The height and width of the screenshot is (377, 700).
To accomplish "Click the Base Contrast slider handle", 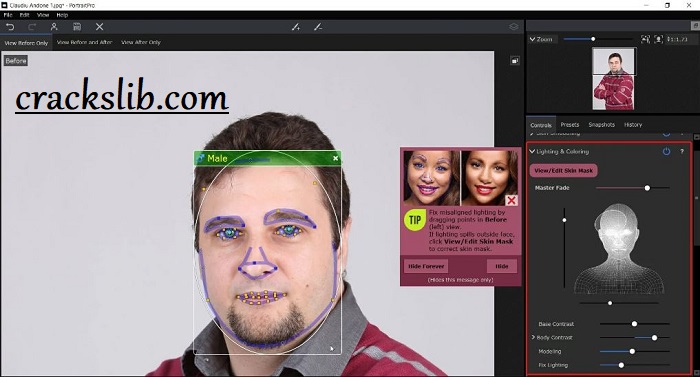I will click(634, 324).
